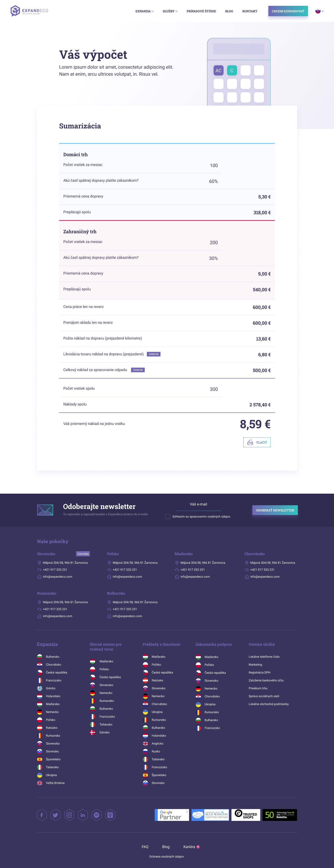
Task: Open the language flag selector dropdown
Action: (320, 11)
